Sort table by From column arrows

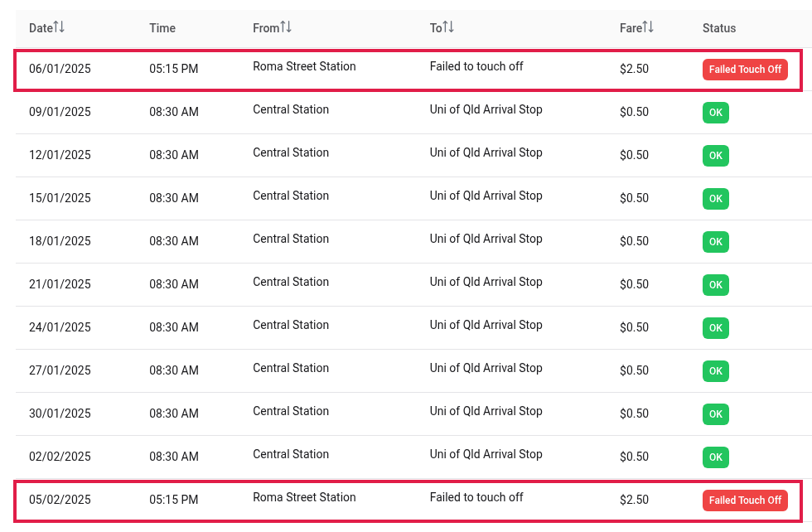coord(286,27)
